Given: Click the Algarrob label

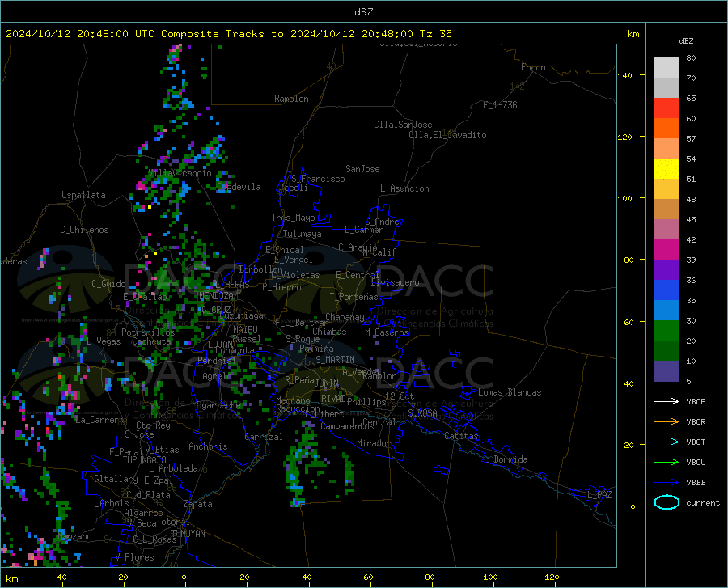Looking at the screenshot, I should 143,512.
